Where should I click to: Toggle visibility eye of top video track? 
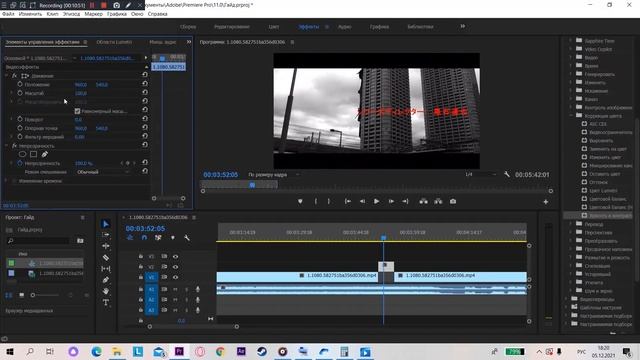point(176,256)
